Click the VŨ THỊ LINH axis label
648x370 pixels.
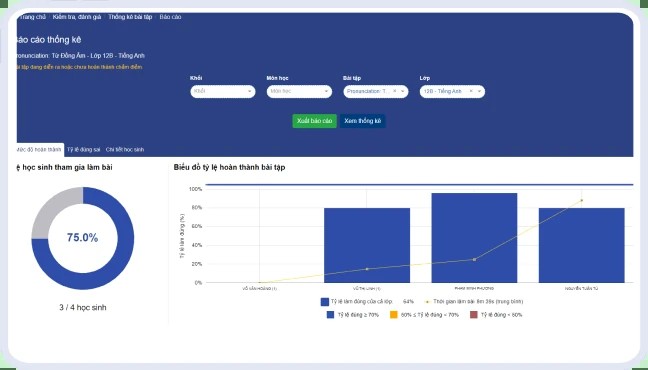pyautogui.click(x=367, y=289)
